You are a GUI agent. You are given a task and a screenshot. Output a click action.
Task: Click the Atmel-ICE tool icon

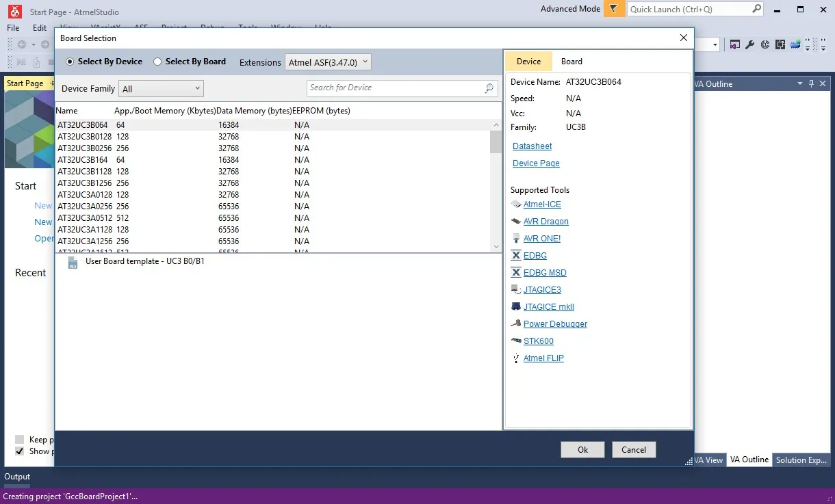(516, 204)
